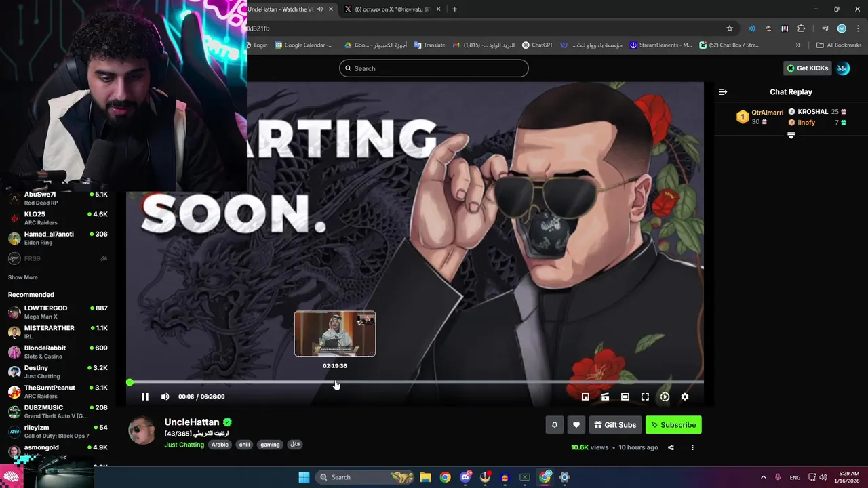Open TheBurntPeanut recommended channel
The image size is (868, 488).
coord(58,392)
